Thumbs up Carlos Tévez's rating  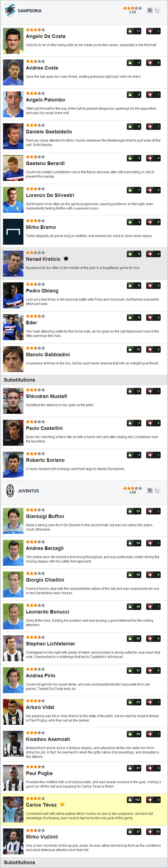tap(134, 800)
